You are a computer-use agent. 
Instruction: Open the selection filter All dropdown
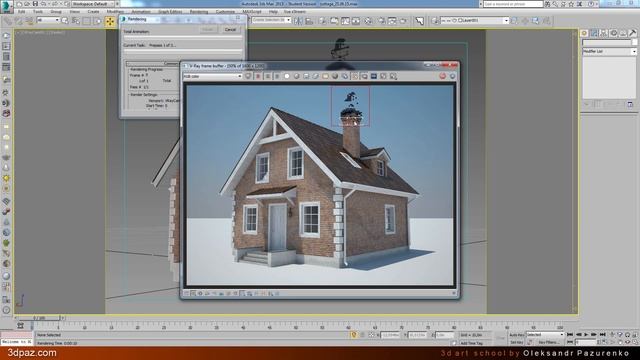click(48, 20)
